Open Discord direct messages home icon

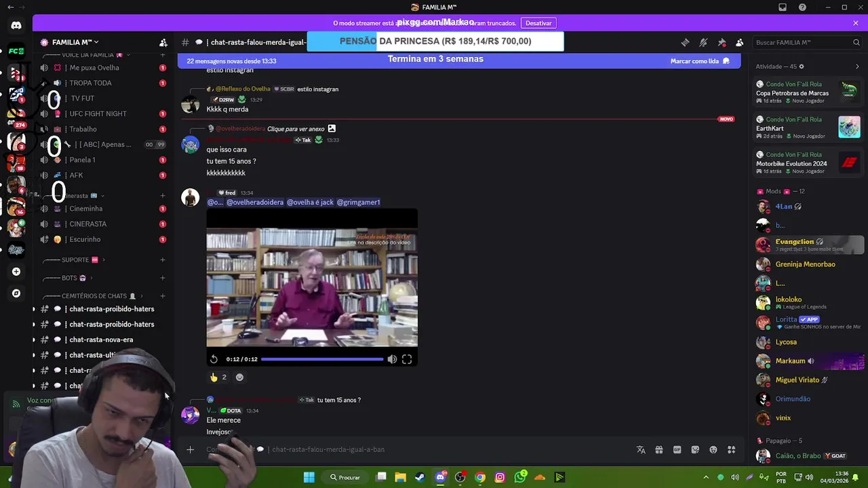(16, 26)
